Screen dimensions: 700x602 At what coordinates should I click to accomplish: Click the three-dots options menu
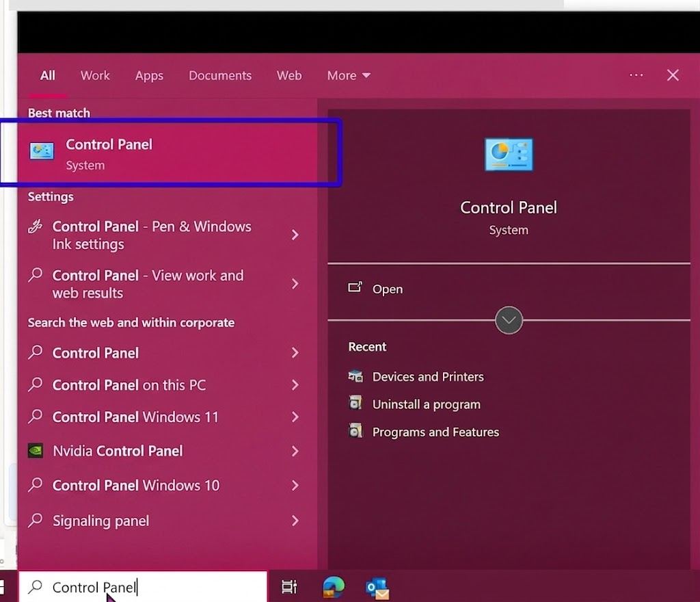636,75
